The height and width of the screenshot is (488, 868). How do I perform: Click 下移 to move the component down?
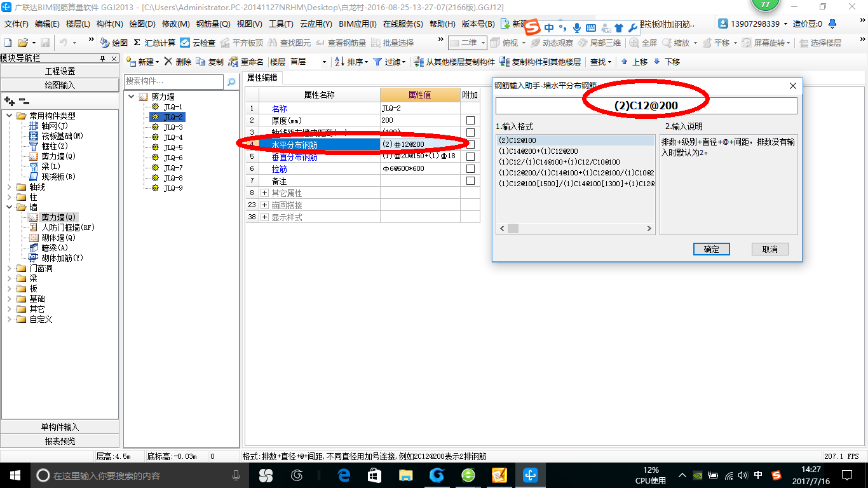(x=667, y=62)
